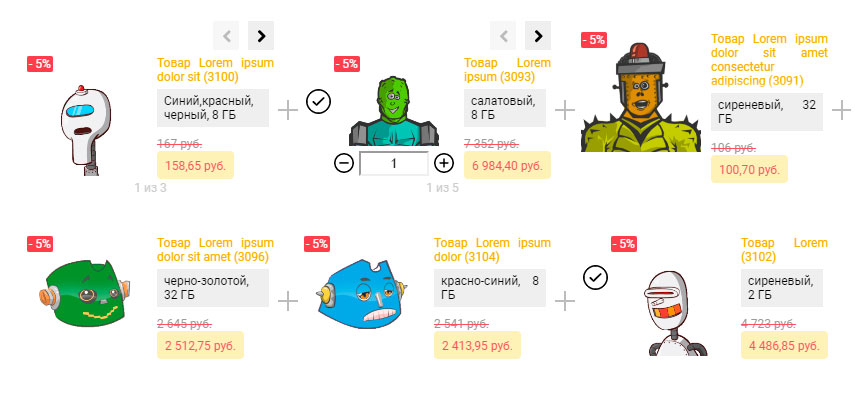
Task: Click the plus icon beside product 3104
Action: pyautogui.click(x=565, y=301)
